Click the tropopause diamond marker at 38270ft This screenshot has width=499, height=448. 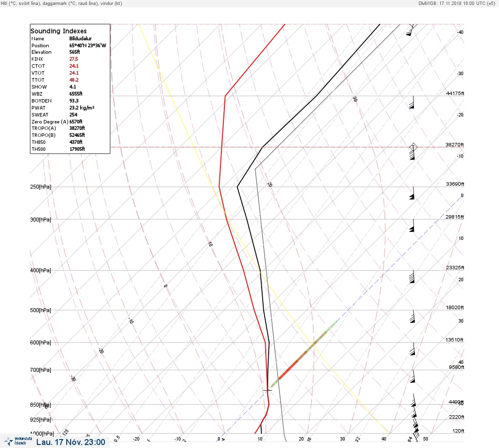(413, 147)
